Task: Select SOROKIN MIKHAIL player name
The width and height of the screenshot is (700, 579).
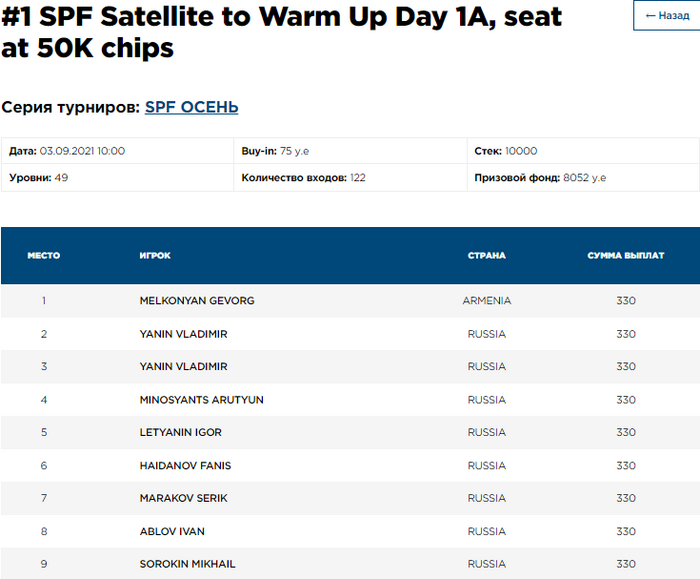Action: pos(187,564)
